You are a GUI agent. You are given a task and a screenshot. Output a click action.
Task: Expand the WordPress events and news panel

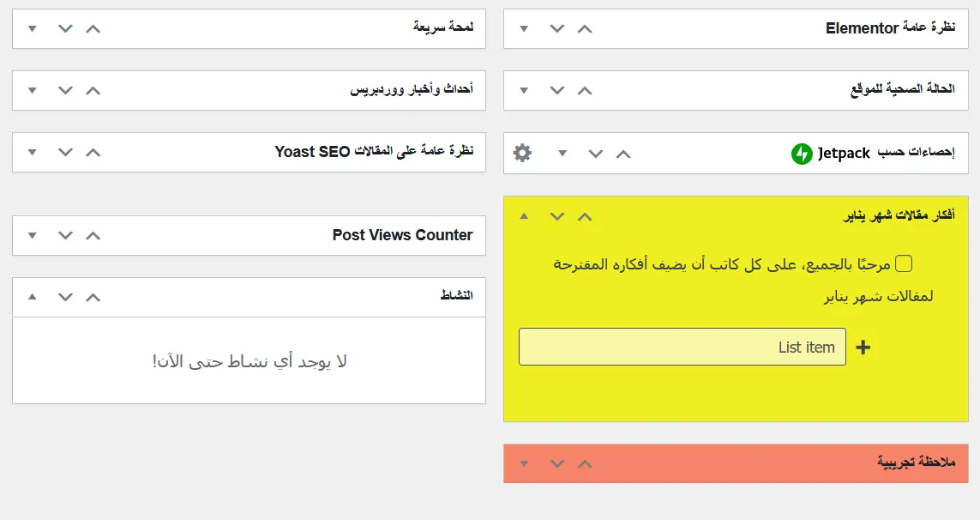tap(33, 90)
